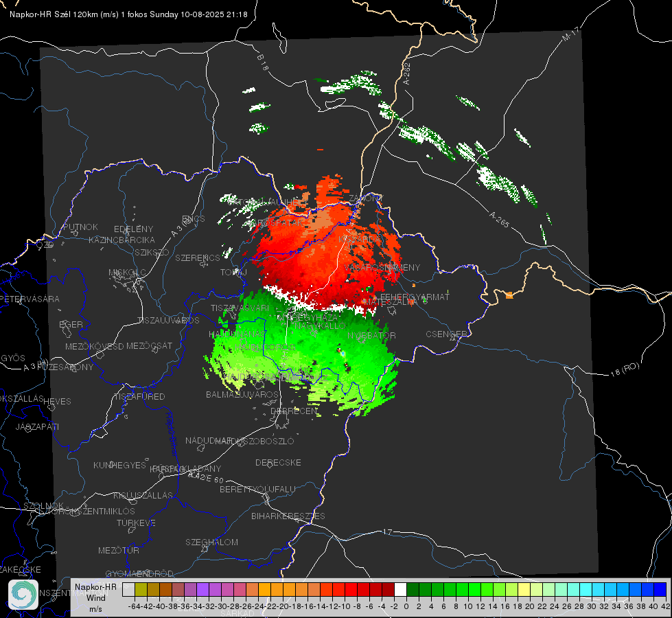Click the radar title text with date 10-08-2025
672x618 pixels.
point(128,14)
